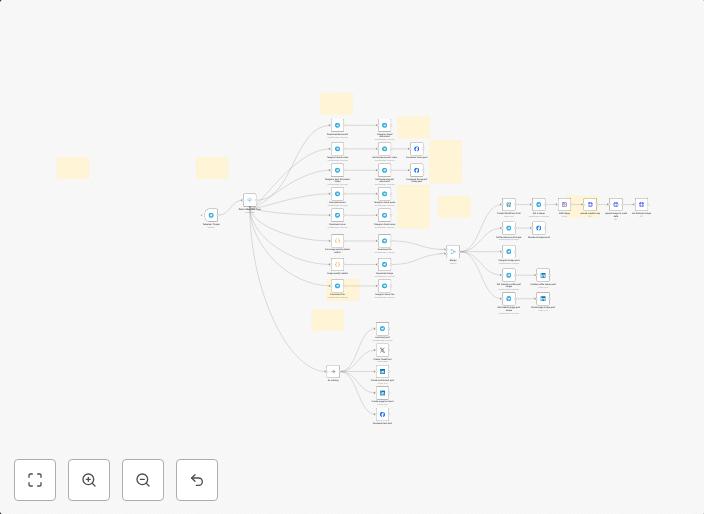Select the arrow-icon node feeding the social posts

pyautogui.click(x=333, y=371)
